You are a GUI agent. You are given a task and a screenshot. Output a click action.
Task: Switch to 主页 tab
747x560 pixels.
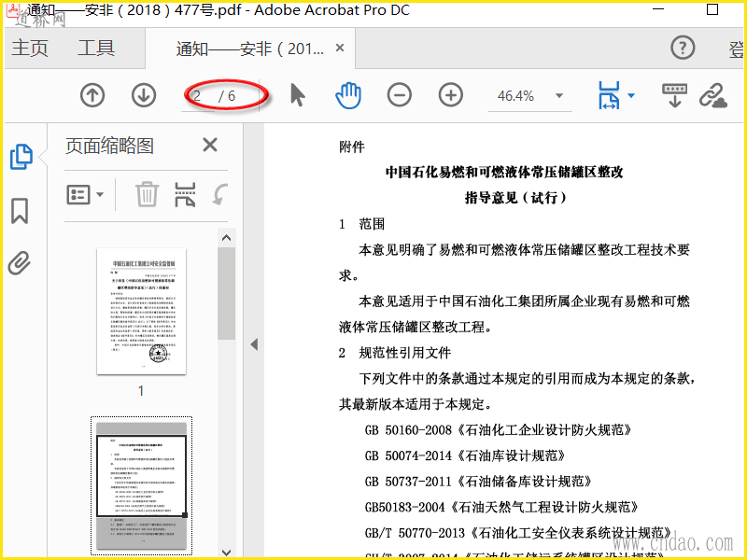coord(30,48)
